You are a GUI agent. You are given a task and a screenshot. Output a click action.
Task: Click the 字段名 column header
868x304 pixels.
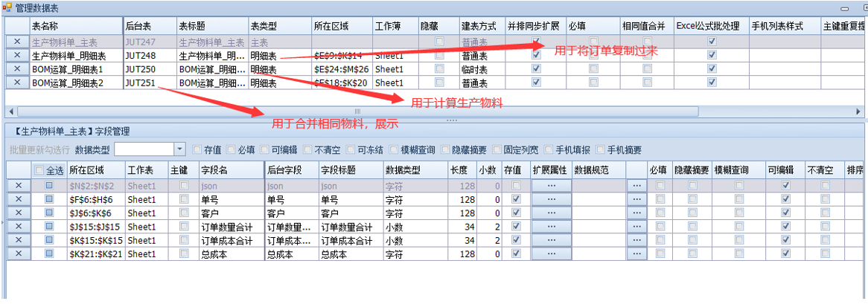[231, 170]
